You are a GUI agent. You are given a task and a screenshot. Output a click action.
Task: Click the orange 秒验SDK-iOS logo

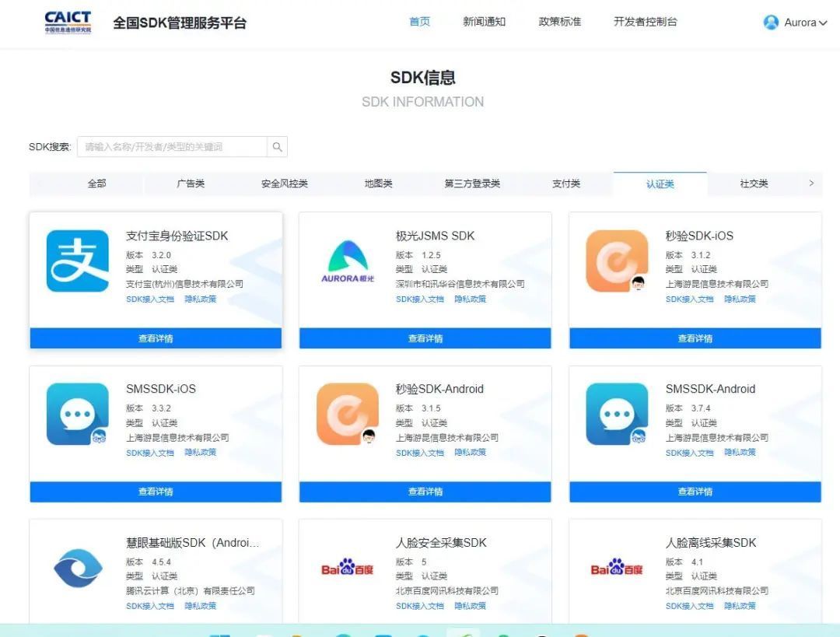[617, 261]
